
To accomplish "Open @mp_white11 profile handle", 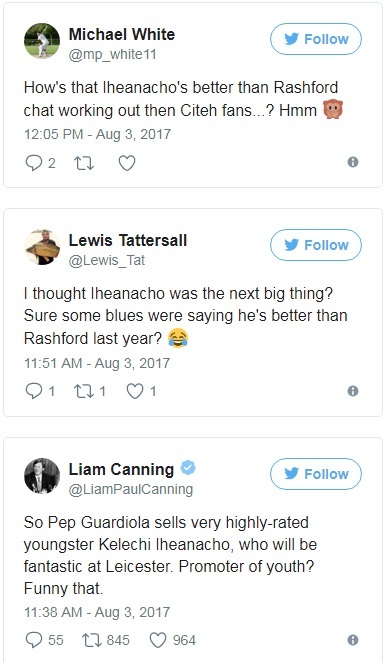I will point(112,55).
